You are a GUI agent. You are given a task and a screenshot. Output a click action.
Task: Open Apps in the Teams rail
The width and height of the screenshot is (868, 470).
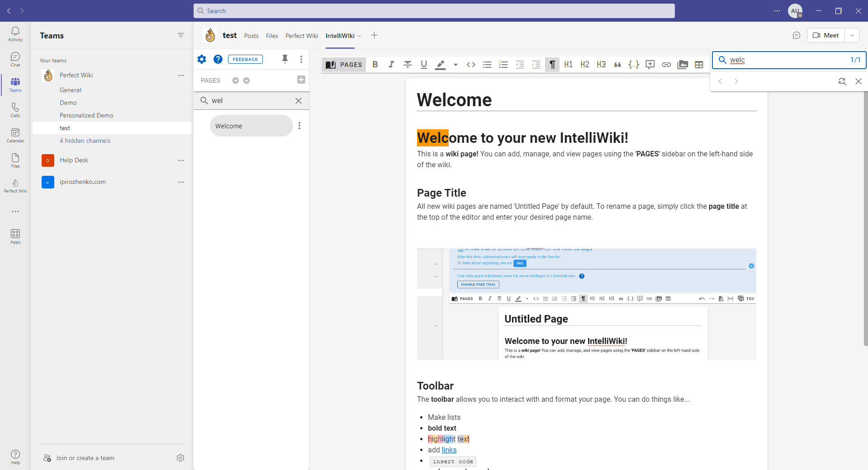pos(15,236)
